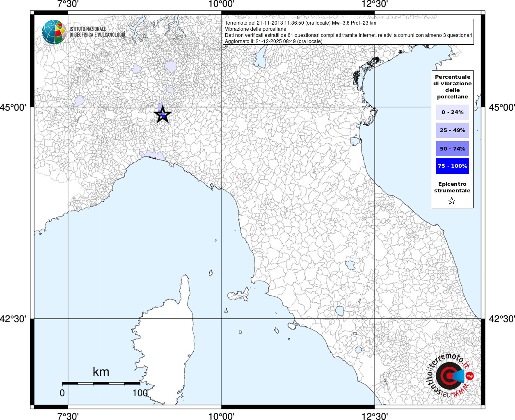Click the top axis label 7°30'
The width and height of the screenshot is (515, 420).
[68, 4]
